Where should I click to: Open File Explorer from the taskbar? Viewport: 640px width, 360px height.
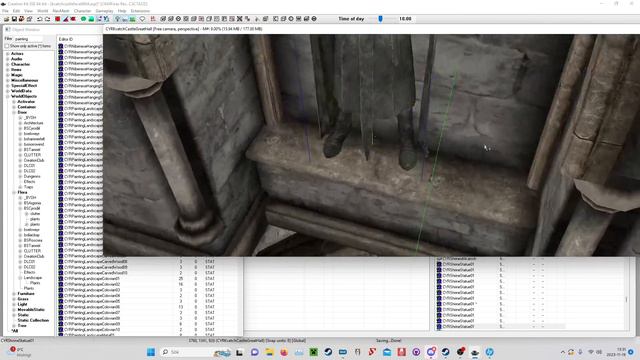pos(269,352)
